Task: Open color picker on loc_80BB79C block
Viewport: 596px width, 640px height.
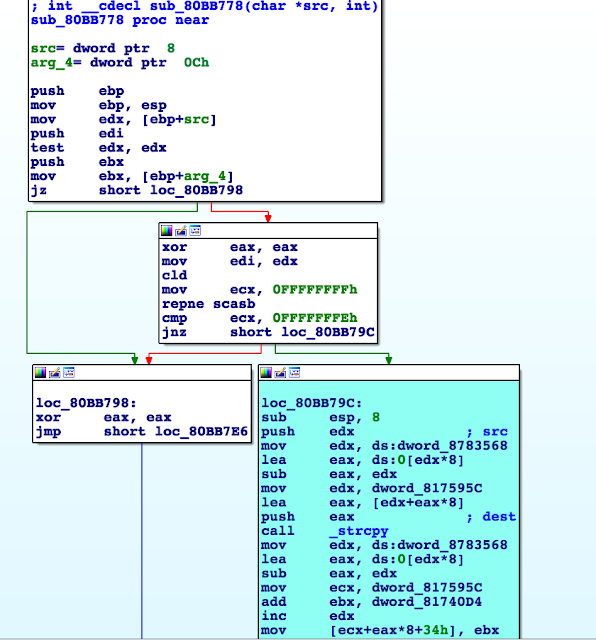Action: (x=266, y=373)
